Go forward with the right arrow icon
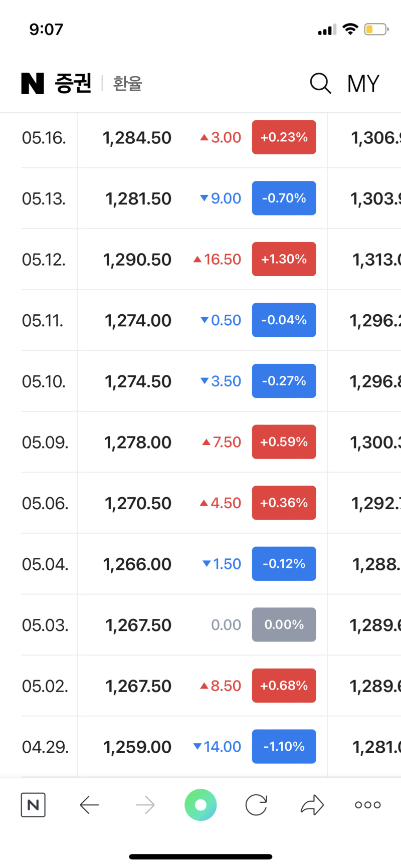 pos(145,805)
